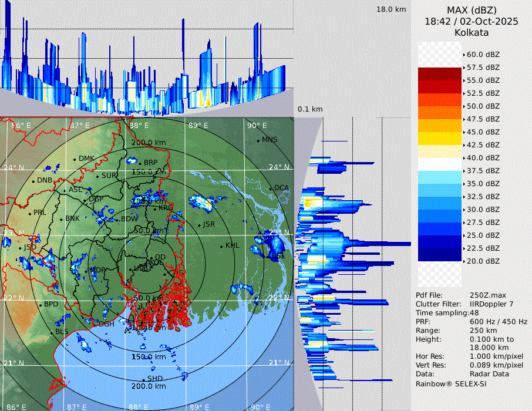Click the DMK station marker
This screenshot has width=532, height=411.
click(x=75, y=159)
